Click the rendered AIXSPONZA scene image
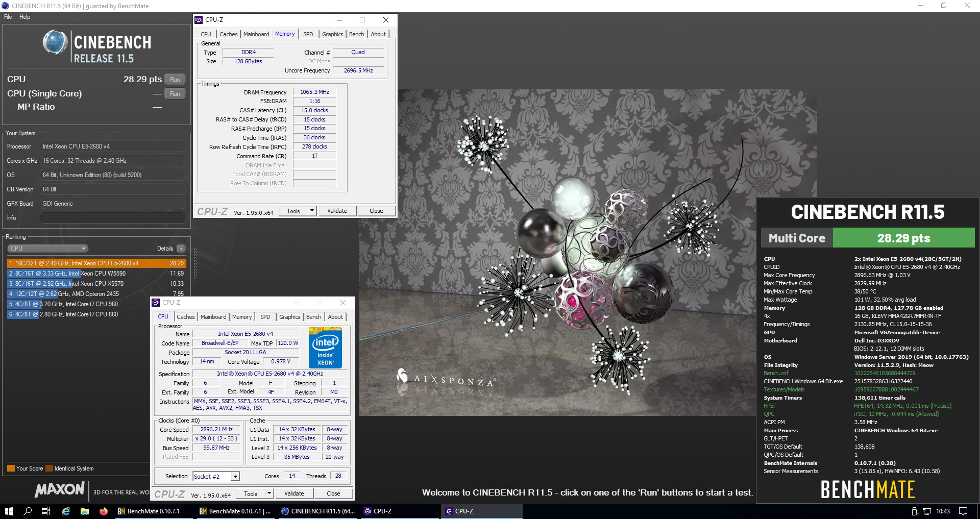The width and height of the screenshot is (980, 519). pyautogui.click(x=587, y=253)
